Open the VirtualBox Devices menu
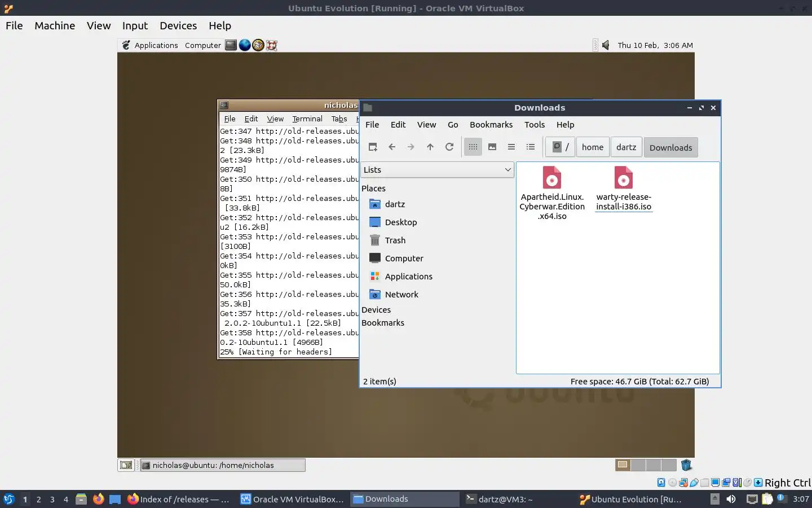 pos(178,26)
